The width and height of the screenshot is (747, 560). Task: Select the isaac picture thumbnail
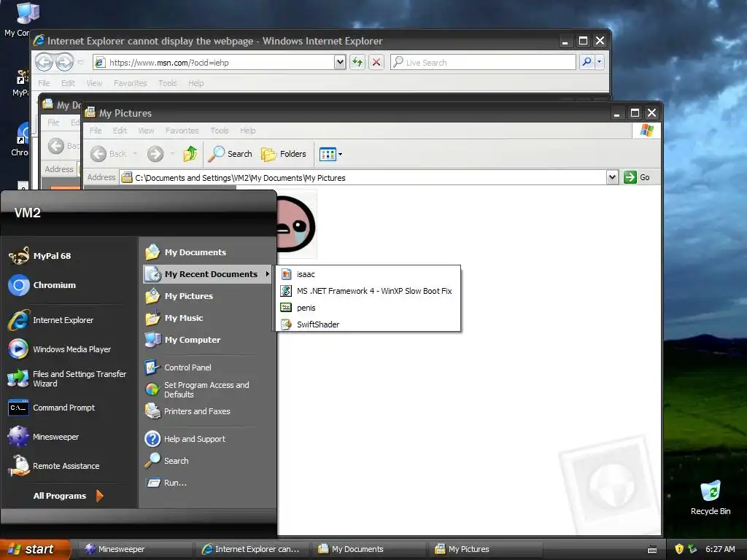tap(296, 224)
